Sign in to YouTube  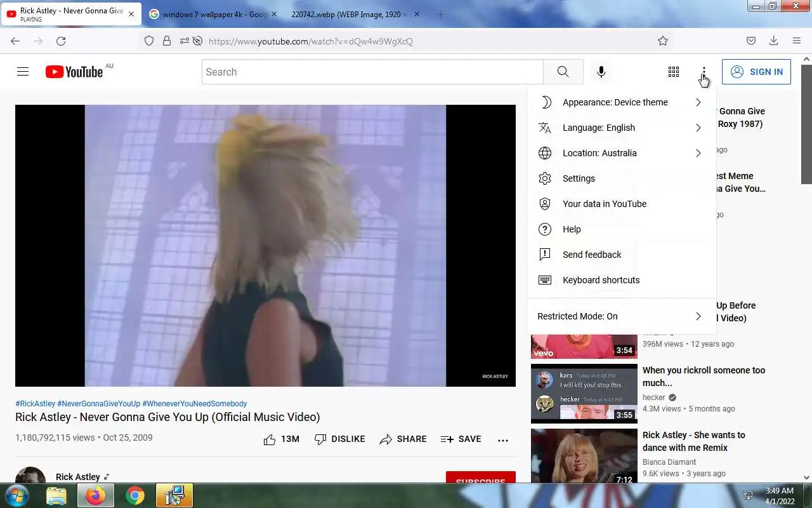click(x=756, y=72)
